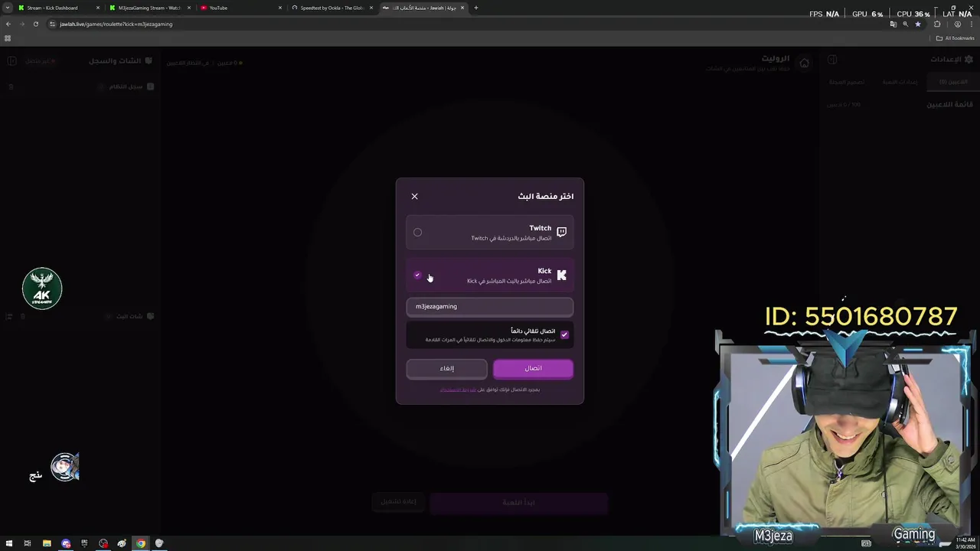This screenshot has width=980, height=551.
Task: Open a new browser tab
Action: pos(476,8)
